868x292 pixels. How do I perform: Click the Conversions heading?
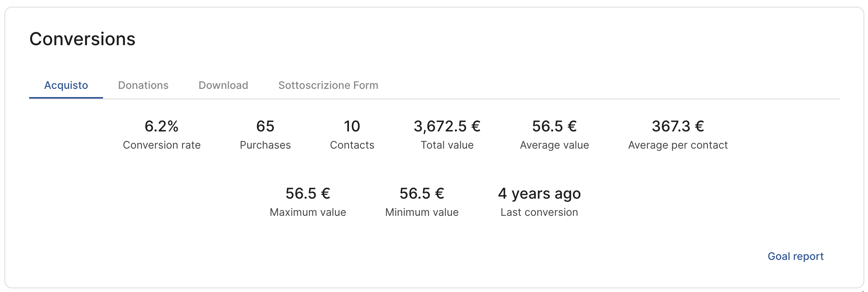82,39
